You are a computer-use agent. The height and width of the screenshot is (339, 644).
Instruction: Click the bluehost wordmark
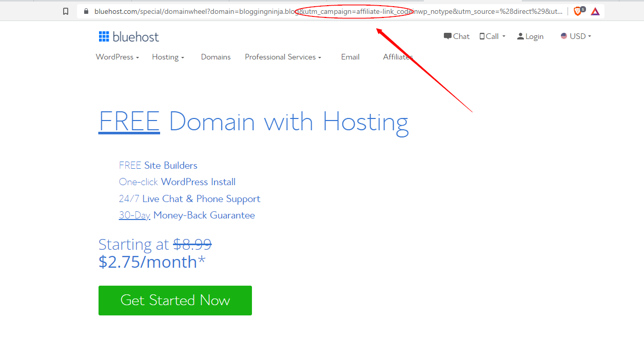[x=136, y=37]
